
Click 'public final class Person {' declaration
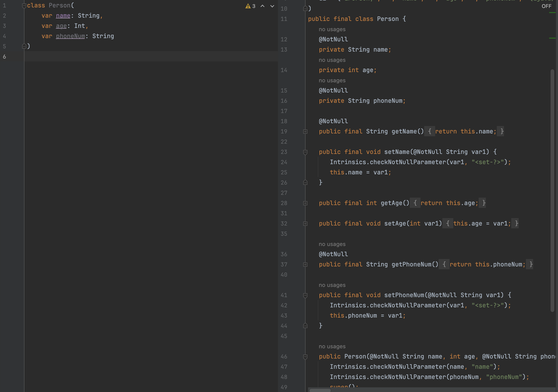pyautogui.click(x=357, y=19)
